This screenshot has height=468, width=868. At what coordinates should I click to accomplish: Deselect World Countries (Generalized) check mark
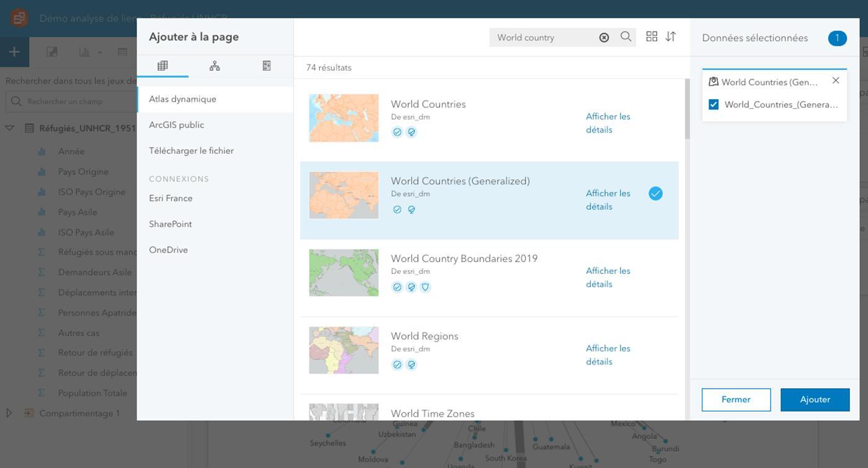655,193
